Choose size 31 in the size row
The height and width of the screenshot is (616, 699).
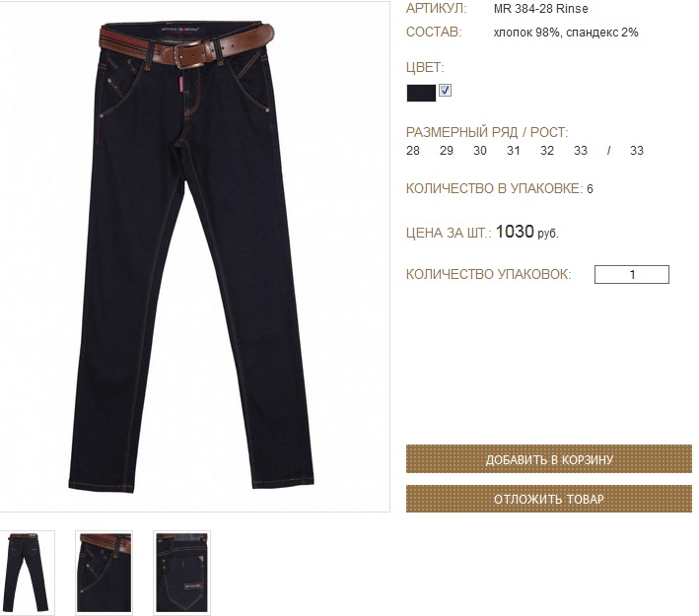pyautogui.click(x=514, y=151)
